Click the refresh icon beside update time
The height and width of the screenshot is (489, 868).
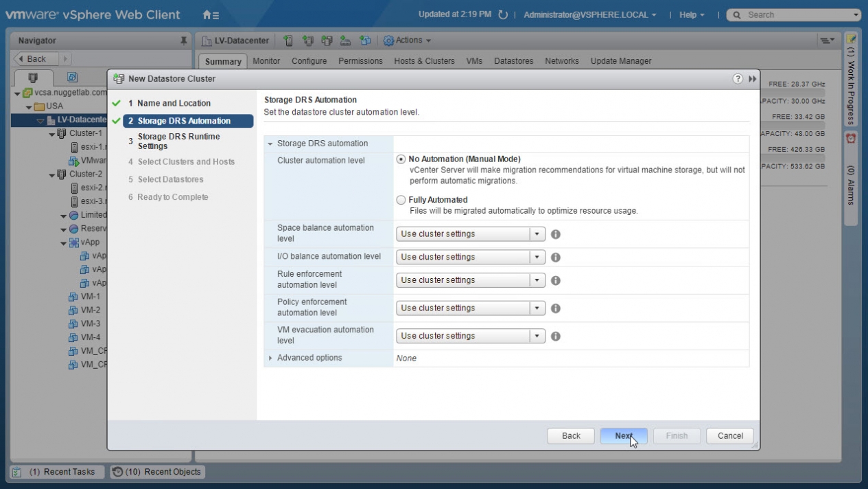pos(503,14)
